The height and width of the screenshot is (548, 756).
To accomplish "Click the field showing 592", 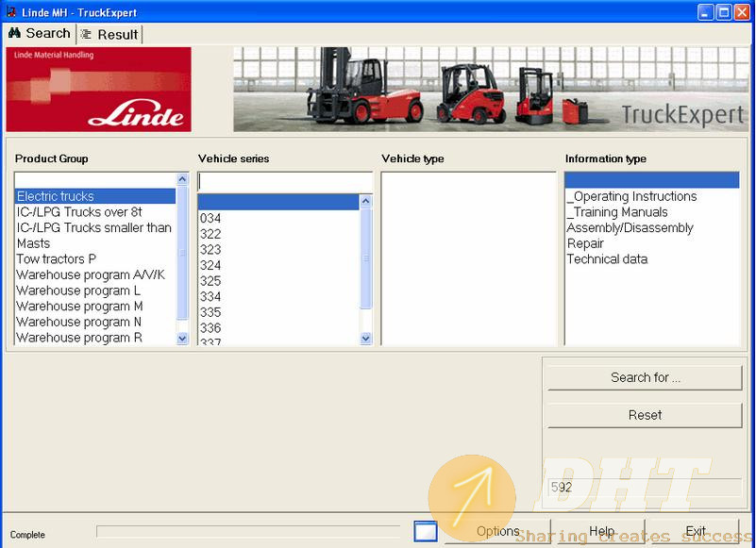I will coord(644,488).
